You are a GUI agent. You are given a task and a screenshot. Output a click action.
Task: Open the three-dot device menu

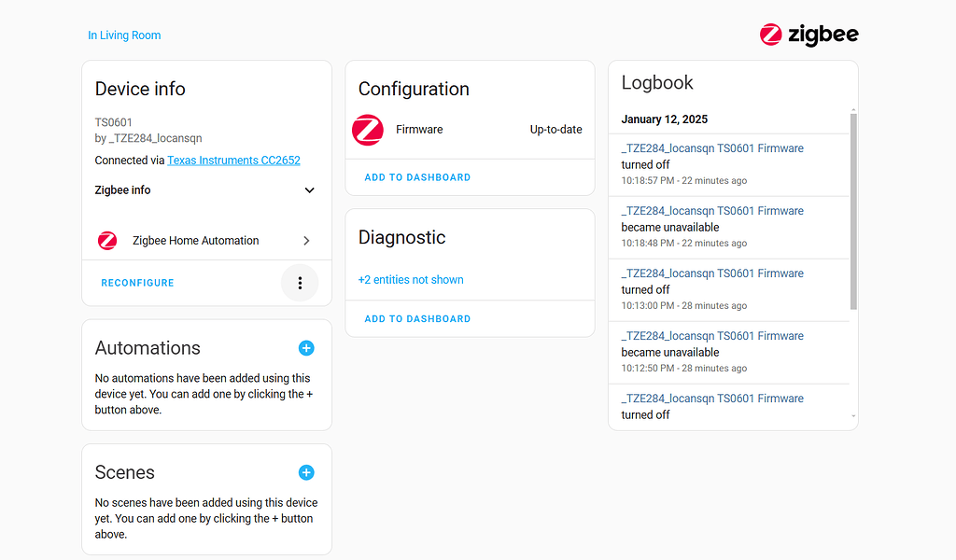[x=300, y=283]
